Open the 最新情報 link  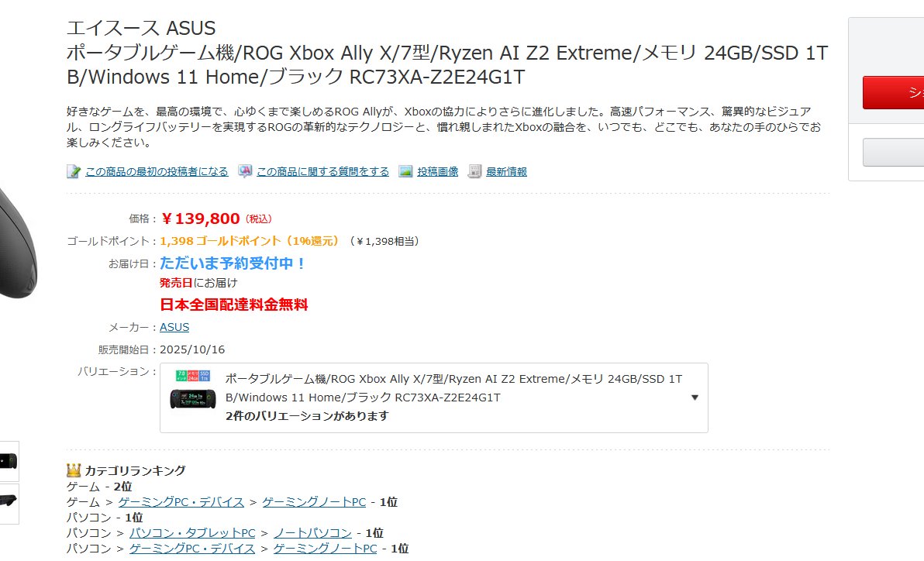(507, 171)
